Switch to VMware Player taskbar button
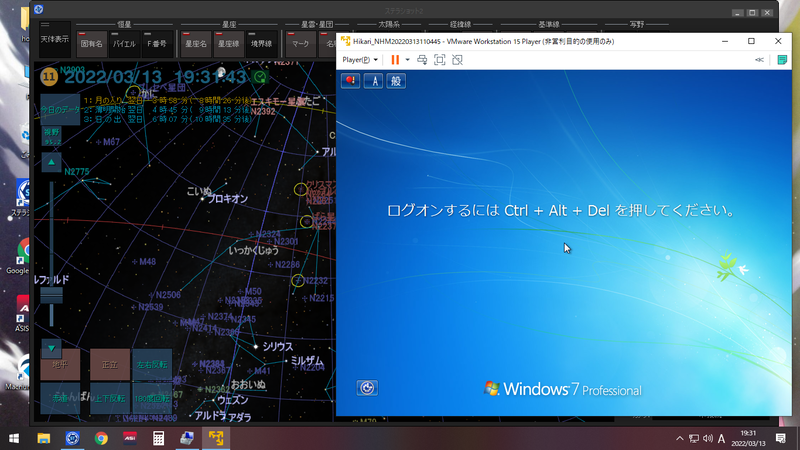800x450 pixels. coord(216,438)
